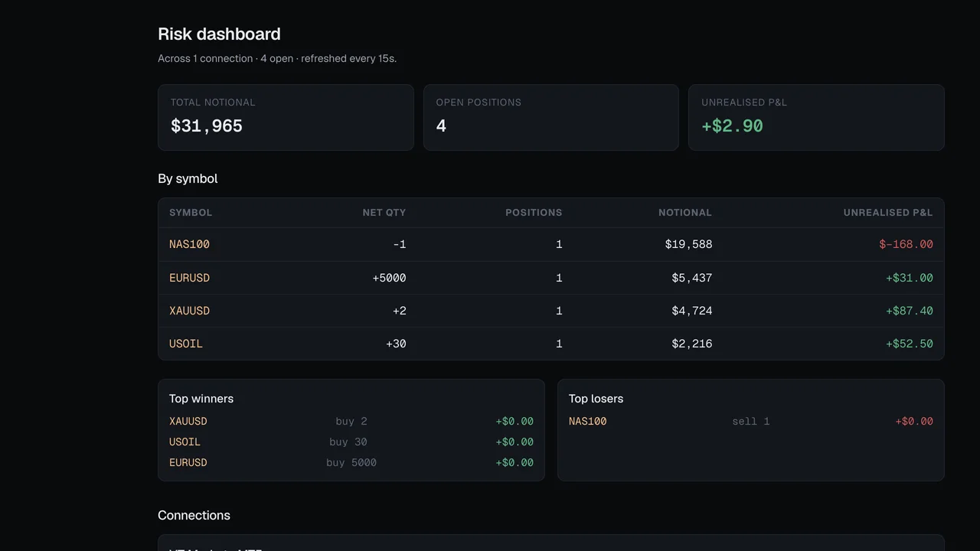Select EURUSD in the By symbol table
The width and height of the screenshot is (980, 551).
[x=189, y=278]
